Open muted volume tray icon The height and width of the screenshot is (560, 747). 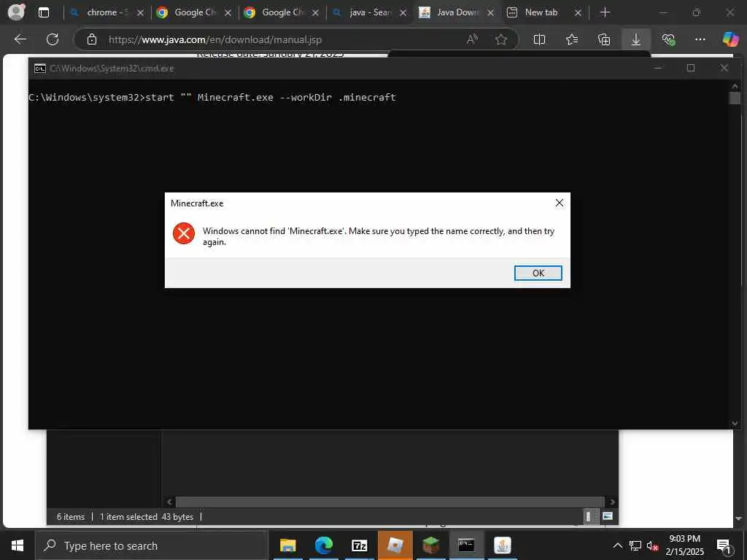pyautogui.click(x=652, y=545)
